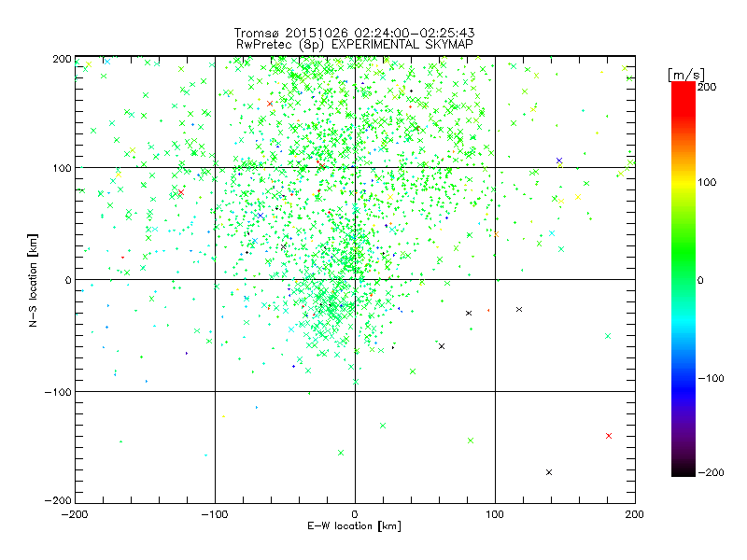The width and height of the screenshot is (747, 560).
Task: Click the colorbar tick label "-100"
Action: (711, 378)
